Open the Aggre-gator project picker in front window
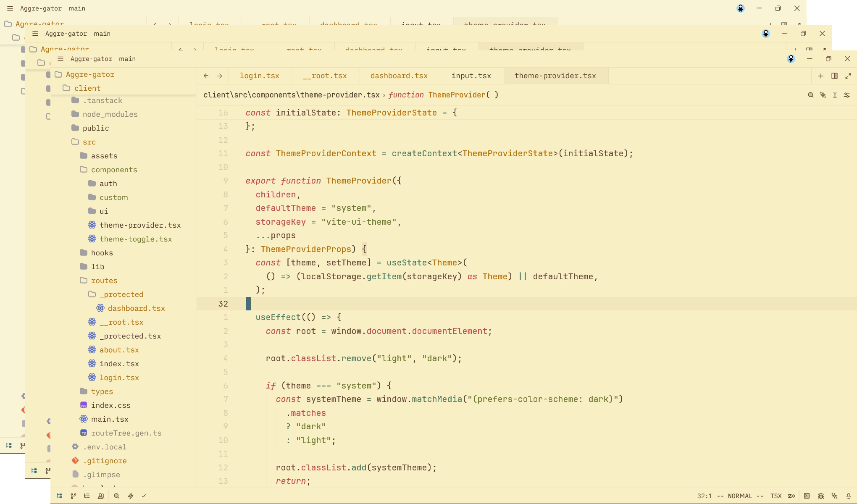The image size is (857, 504). (x=91, y=59)
